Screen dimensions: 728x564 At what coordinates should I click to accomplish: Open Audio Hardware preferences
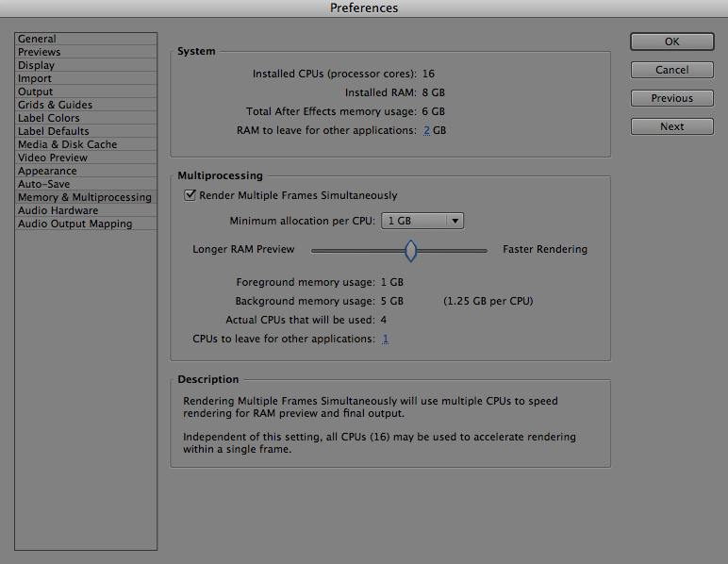pos(86,210)
